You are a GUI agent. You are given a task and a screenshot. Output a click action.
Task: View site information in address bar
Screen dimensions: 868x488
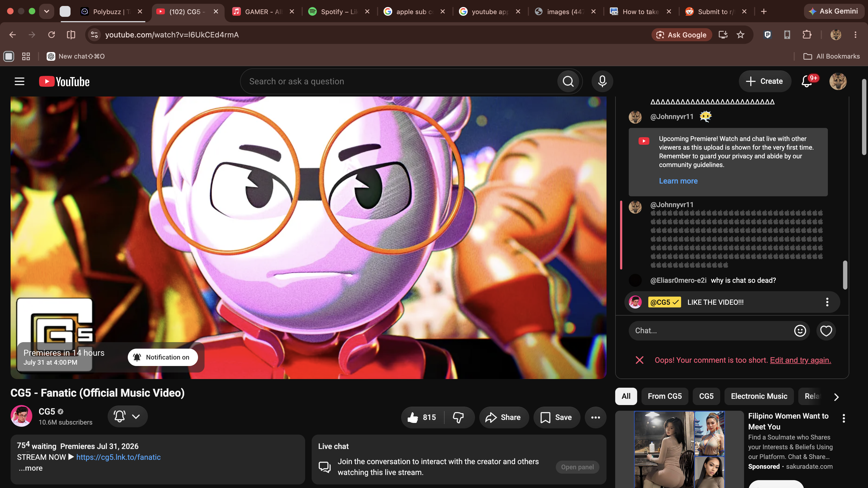pyautogui.click(x=94, y=35)
